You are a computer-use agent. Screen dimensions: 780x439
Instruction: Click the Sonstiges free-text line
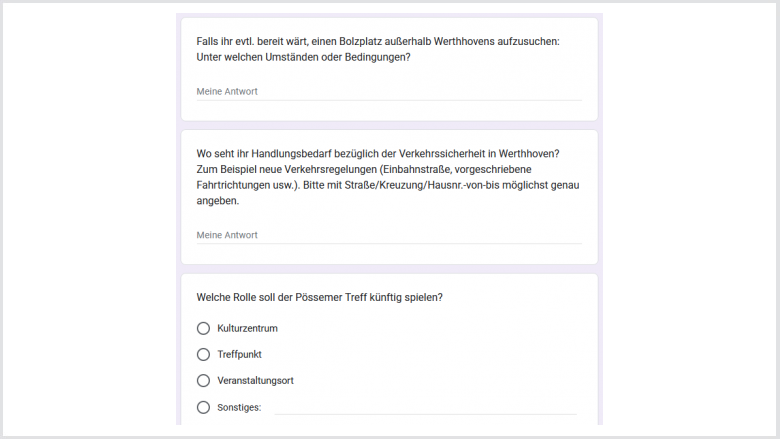coord(425,408)
